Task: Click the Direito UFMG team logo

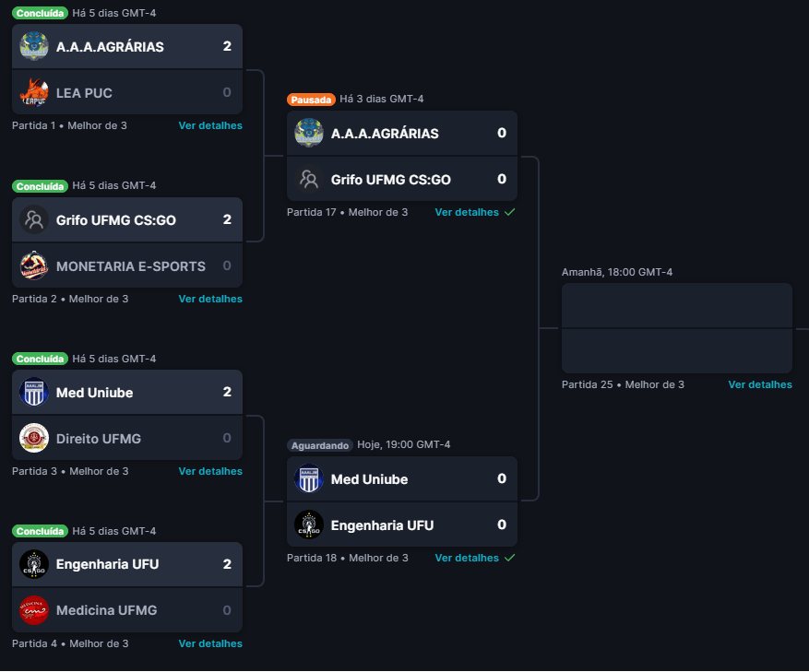Action: pos(34,438)
